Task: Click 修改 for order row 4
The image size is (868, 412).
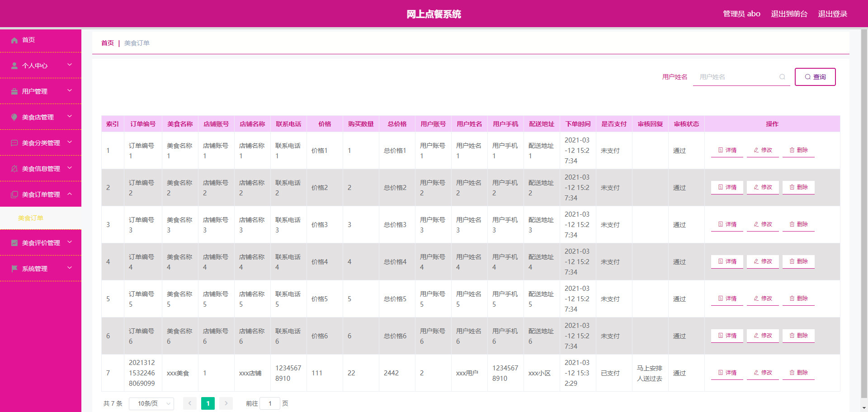Action: [x=763, y=261]
